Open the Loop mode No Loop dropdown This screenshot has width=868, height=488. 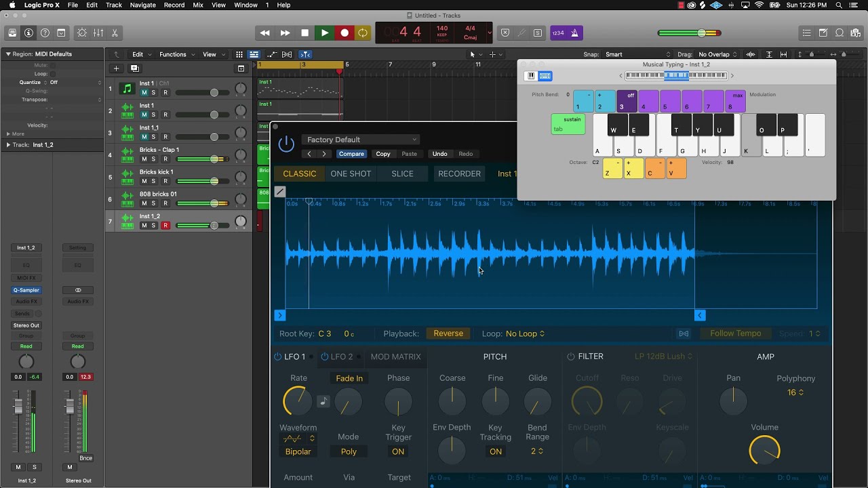pyautogui.click(x=526, y=333)
